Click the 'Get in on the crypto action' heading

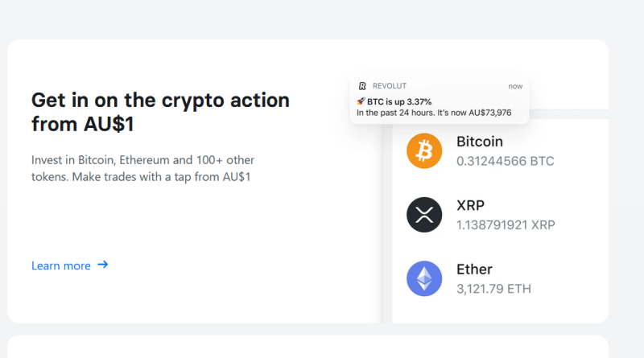click(160, 112)
